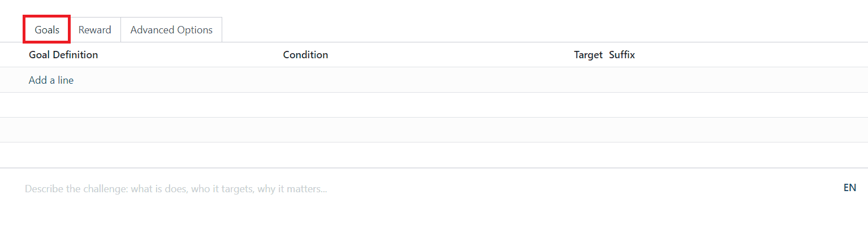Click 'Add a line' link

51,80
